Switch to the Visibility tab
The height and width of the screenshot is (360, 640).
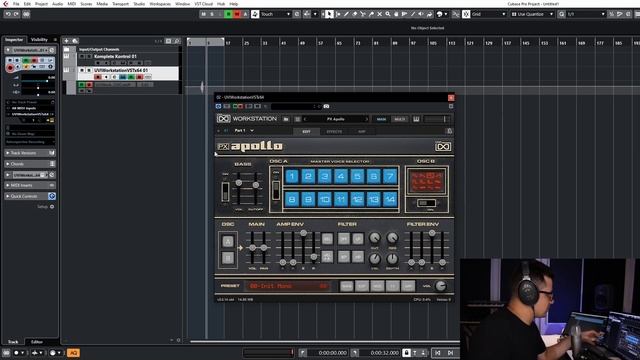[x=39, y=40]
